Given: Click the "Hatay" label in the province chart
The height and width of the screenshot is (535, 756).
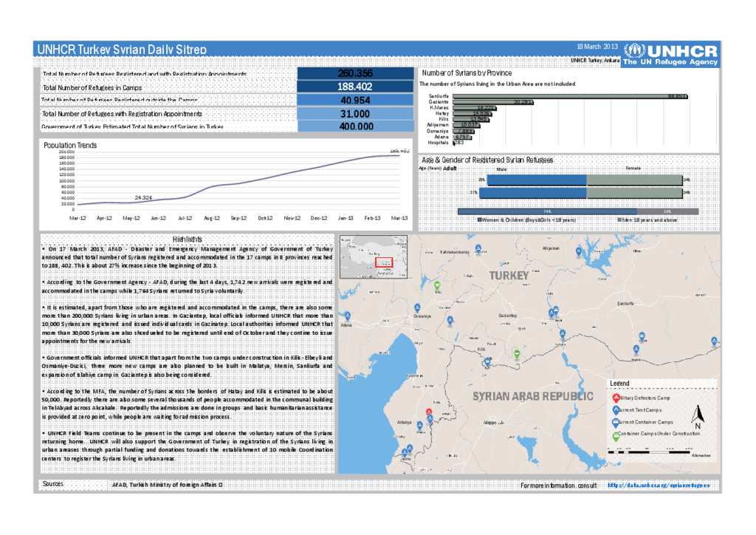Looking at the screenshot, I should click(441, 113).
